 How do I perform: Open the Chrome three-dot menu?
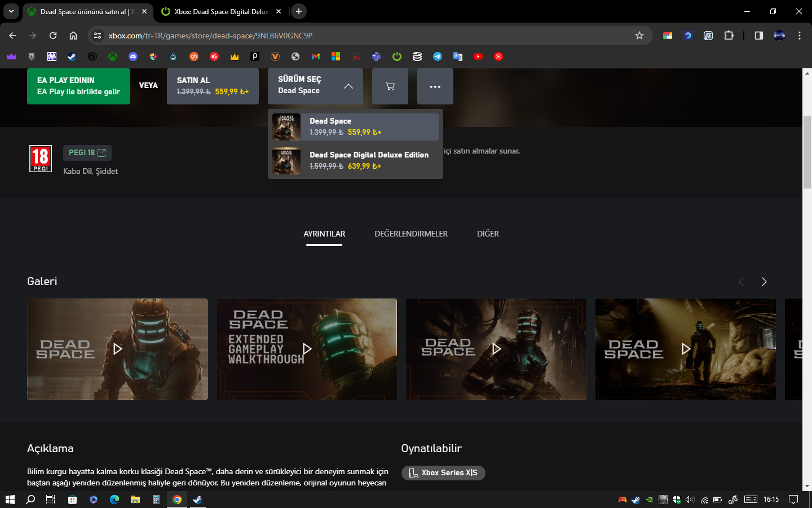coord(800,36)
